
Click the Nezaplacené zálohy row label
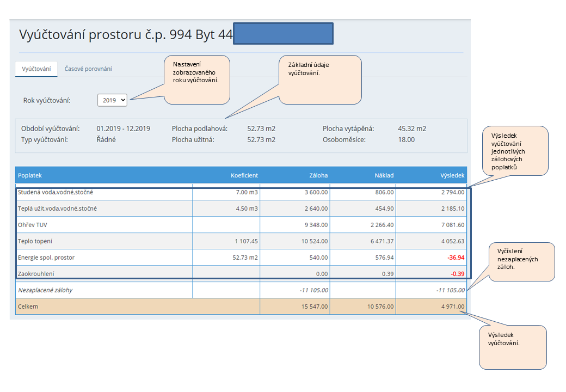[x=45, y=290]
